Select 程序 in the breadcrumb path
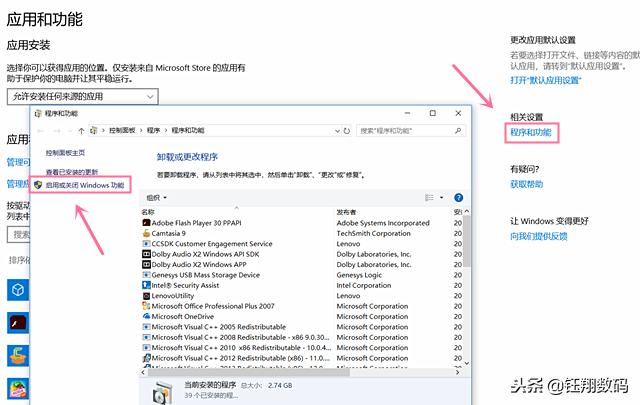This screenshot has height=405, width=640. (x=153, y=130)
